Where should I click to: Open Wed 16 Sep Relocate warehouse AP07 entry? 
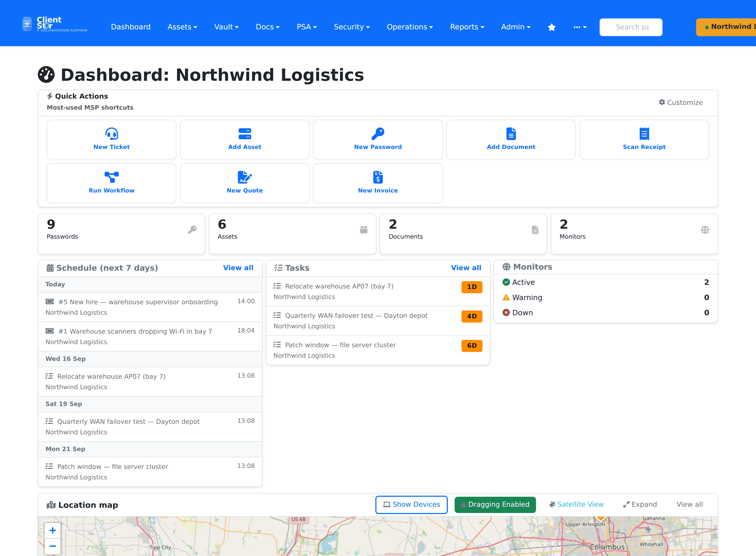pyautogui.click(x=150, y=381)
